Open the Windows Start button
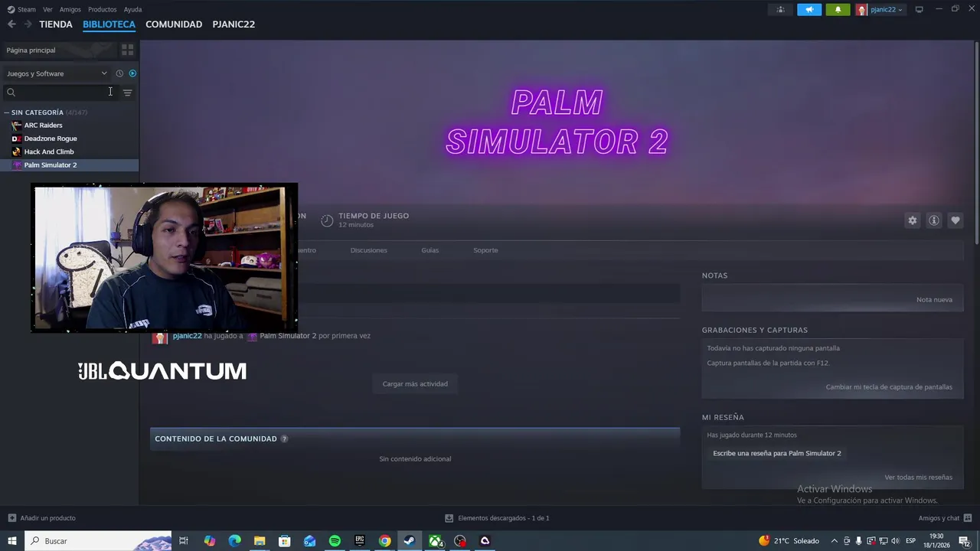Image resolution: width=980 pixels, height=551 pixels. (11, 541)
